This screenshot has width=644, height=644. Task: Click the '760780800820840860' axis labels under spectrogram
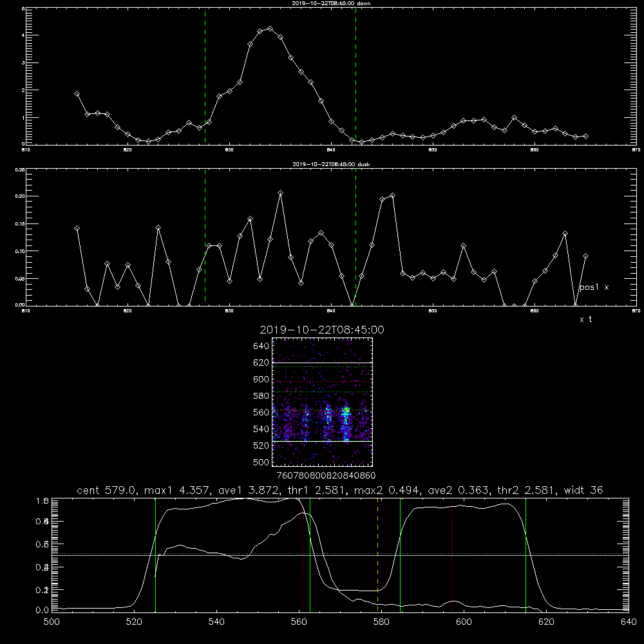click(326, 475)
